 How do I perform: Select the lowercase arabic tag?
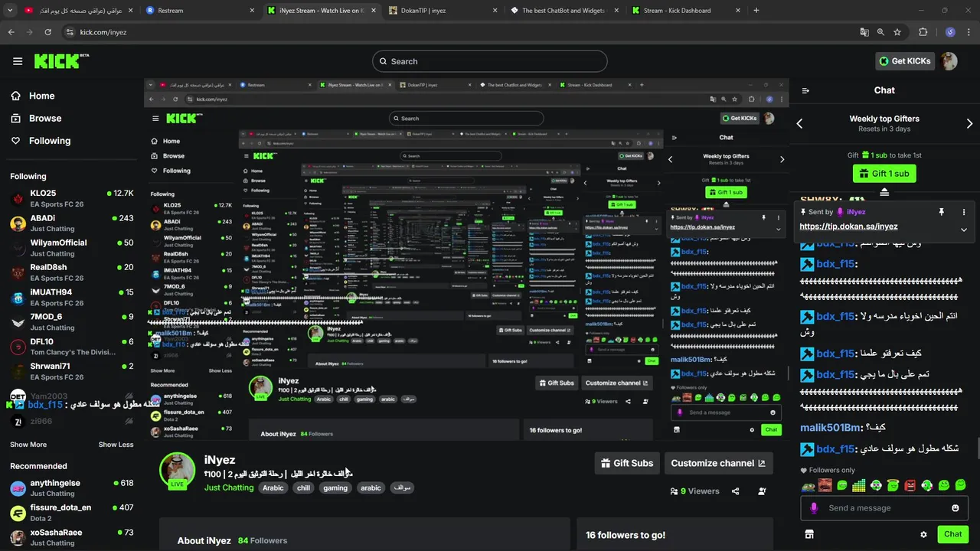(371, 487)
